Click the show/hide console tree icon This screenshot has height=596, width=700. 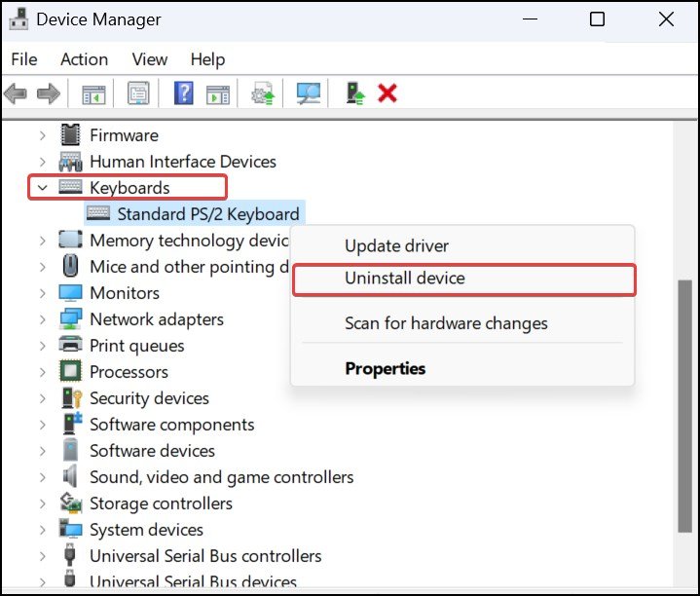click(93, 93)
